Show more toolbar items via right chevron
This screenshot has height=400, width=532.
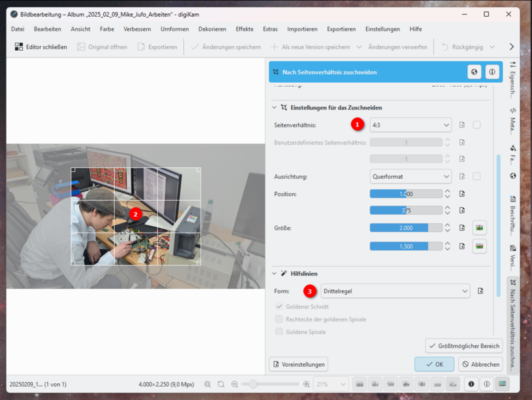point(511,47)
